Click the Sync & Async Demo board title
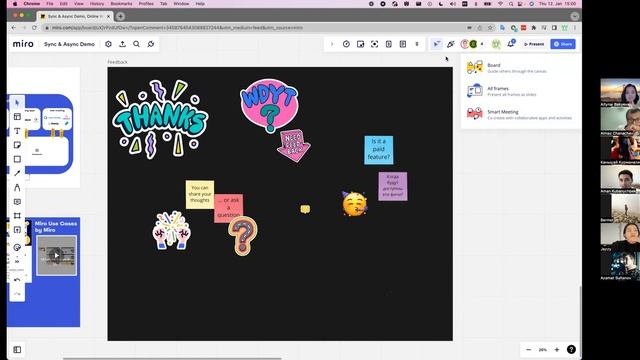 pos(69,44)
